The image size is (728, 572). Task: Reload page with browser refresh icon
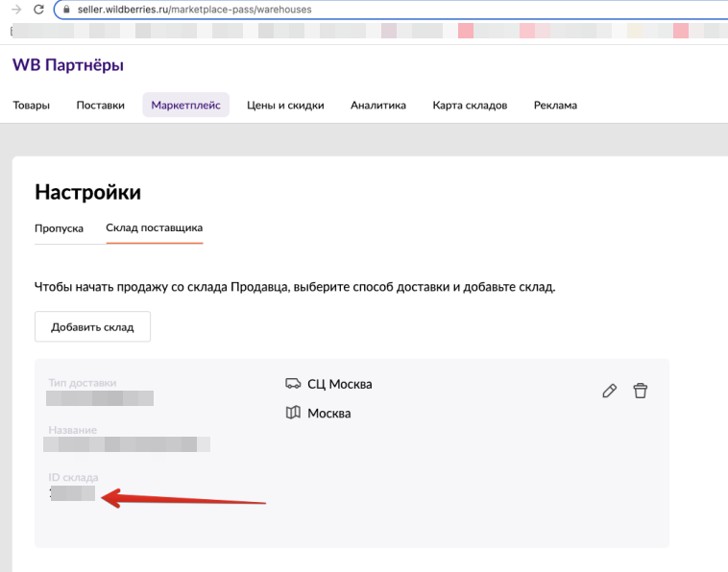pos(38,10)
